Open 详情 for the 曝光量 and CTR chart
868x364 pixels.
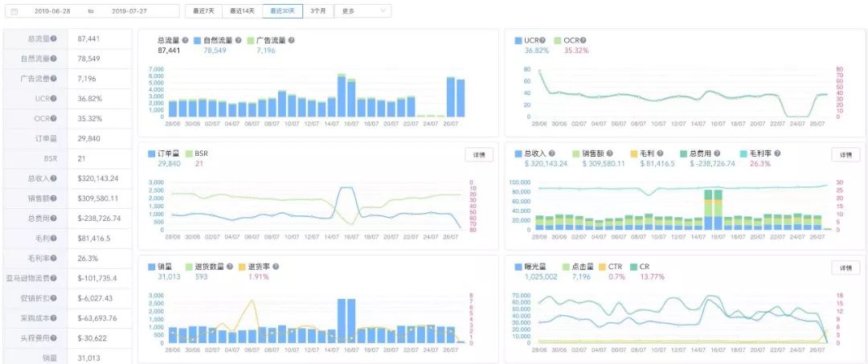[845, 268]
